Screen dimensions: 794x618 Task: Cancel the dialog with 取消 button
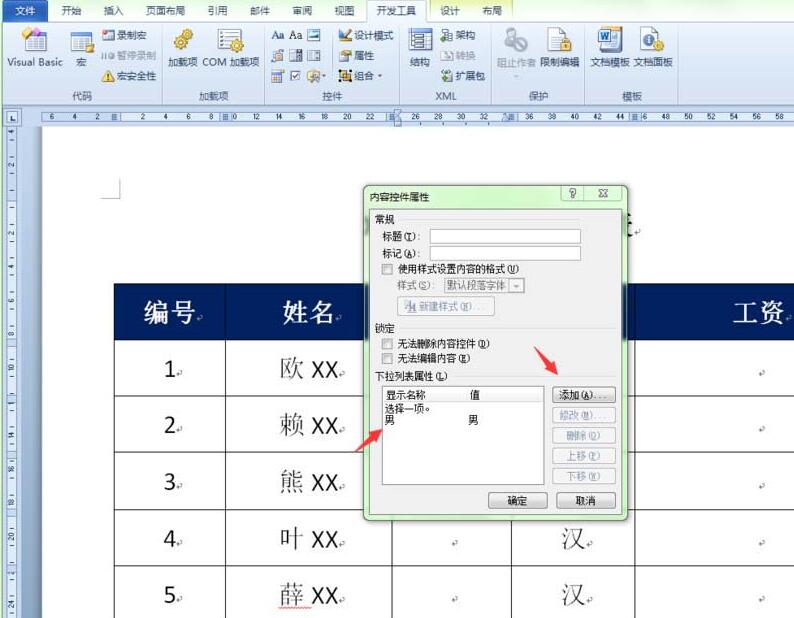point(585,500)
